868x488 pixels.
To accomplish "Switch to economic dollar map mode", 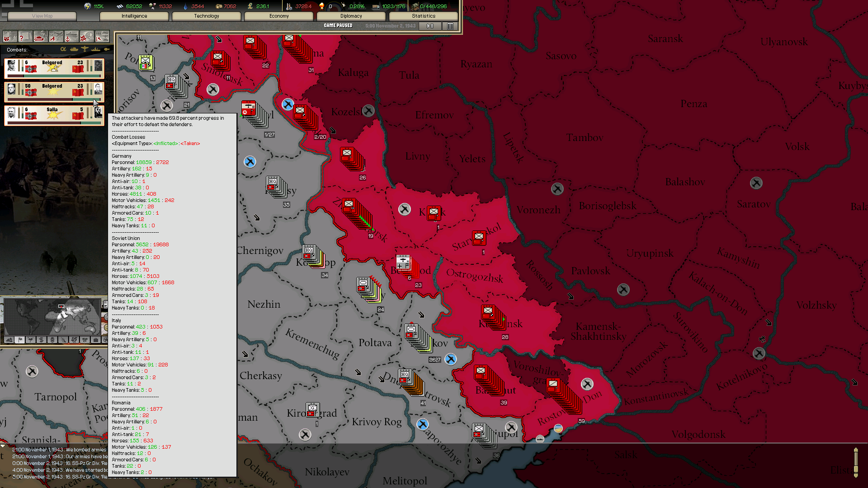I will pos(42,340).
